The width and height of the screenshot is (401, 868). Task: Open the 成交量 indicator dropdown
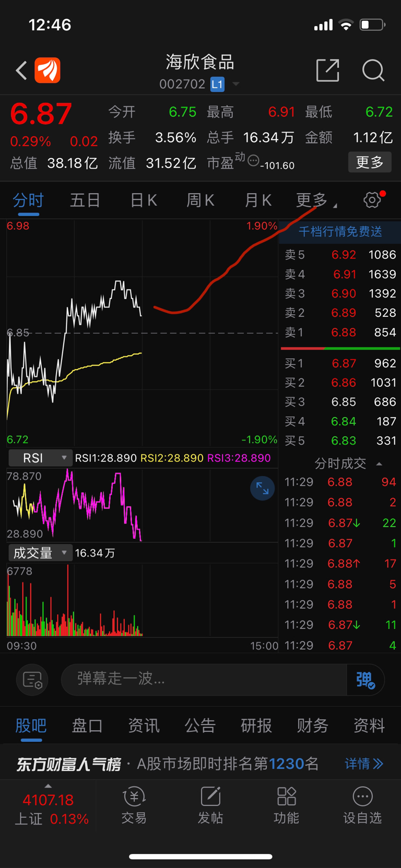tap(40, 553)
